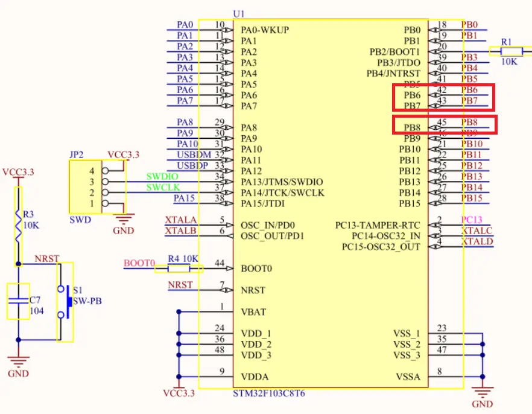Screen dimensions: 532x414
Task: Select the U1 designator label
Action: click(238, 14)
